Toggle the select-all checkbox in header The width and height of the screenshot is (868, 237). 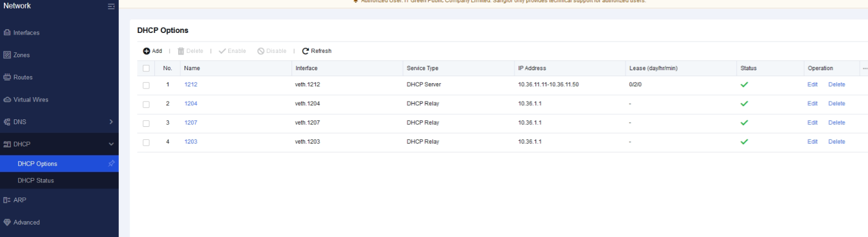(146, 69)
